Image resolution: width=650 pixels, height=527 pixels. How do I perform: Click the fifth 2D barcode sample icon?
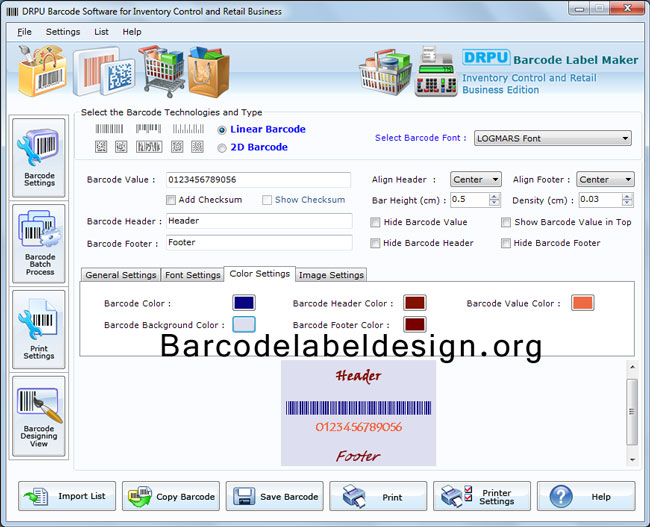pos(197,146)
